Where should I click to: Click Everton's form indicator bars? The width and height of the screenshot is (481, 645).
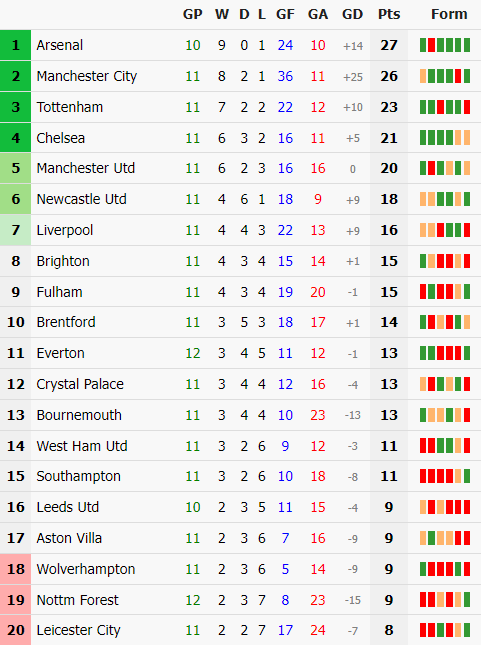tap(445, 353)
